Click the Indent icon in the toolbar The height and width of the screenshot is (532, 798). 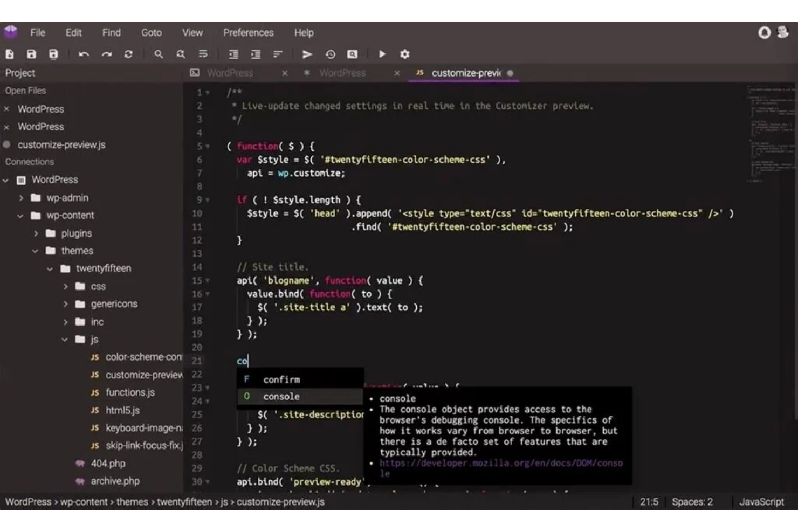tap(255, 54)
